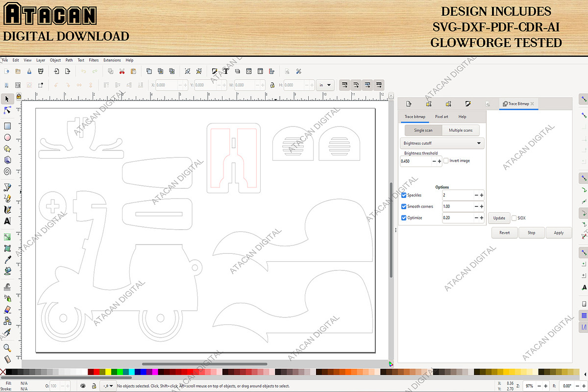Open the Extensions menu
Screen dimensions: 588x392
pos(112,60)
